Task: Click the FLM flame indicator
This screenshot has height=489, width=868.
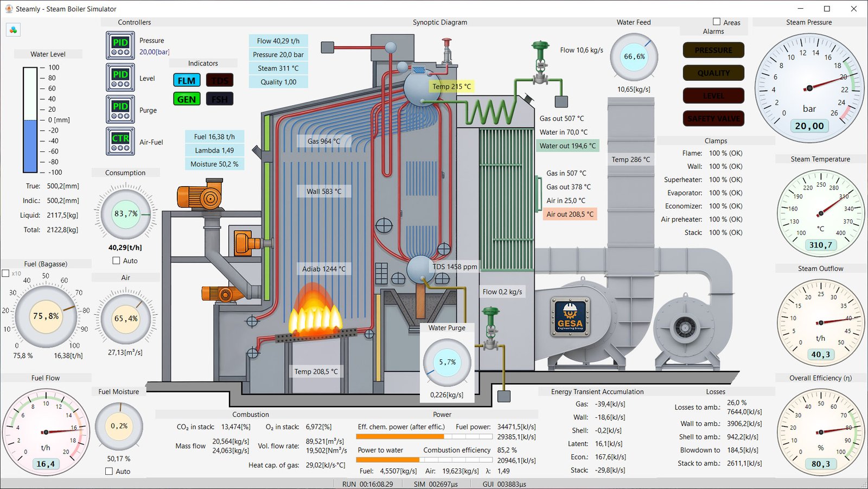Action: pyautogui.click(x=187, y=81)
